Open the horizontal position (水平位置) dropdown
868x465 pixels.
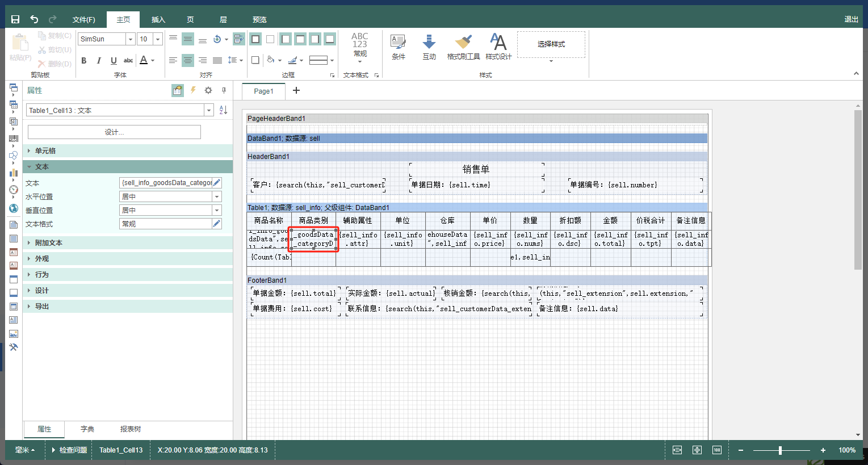[x=217, y=196]
